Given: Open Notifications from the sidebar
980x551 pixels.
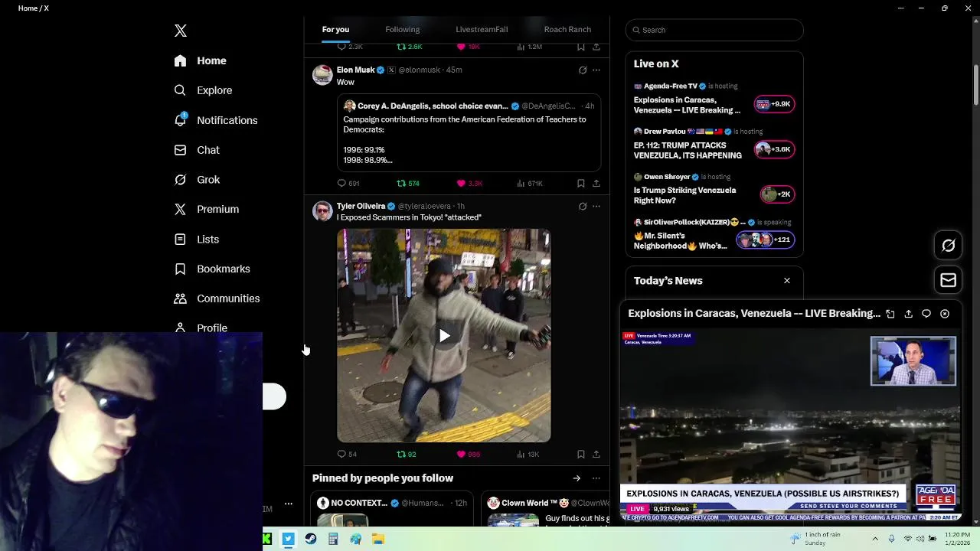Looking at the screenshot, I should (x=216, y=120).
